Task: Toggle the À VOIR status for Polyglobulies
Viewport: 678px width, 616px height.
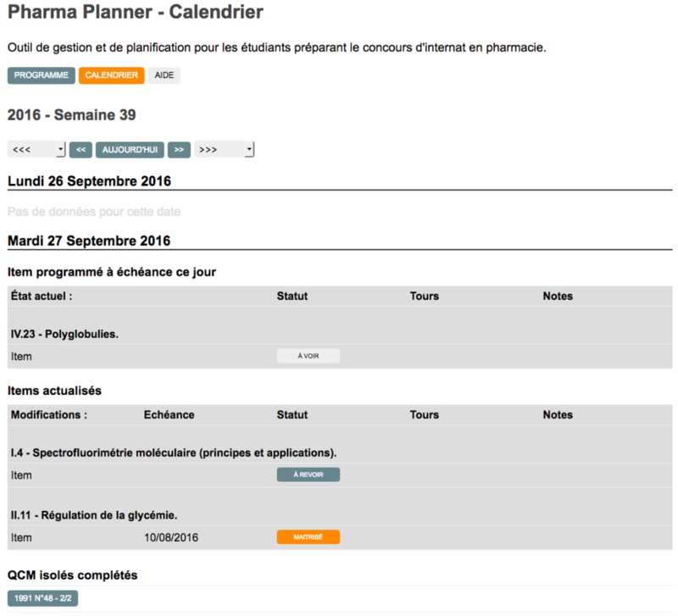Action: click(308, 356)
